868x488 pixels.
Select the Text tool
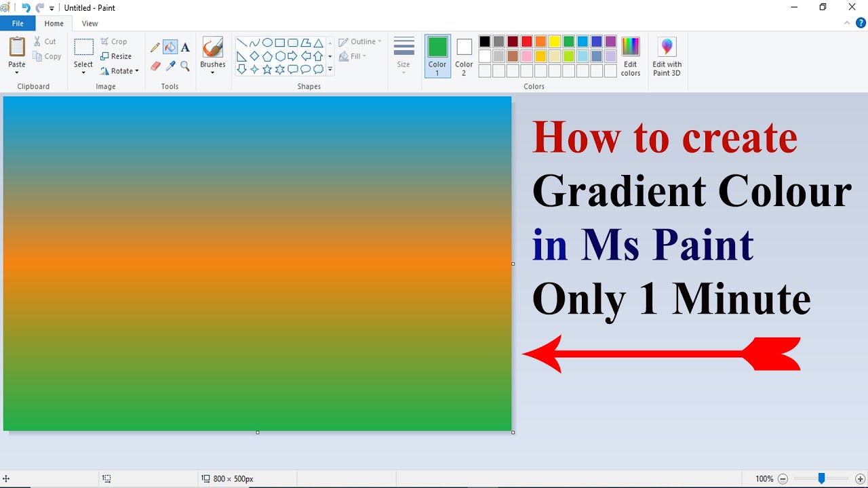185,47
